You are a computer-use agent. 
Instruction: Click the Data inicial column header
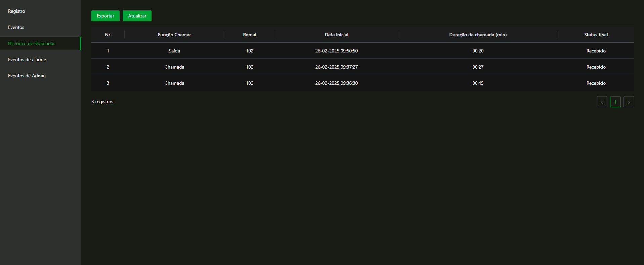337,35
